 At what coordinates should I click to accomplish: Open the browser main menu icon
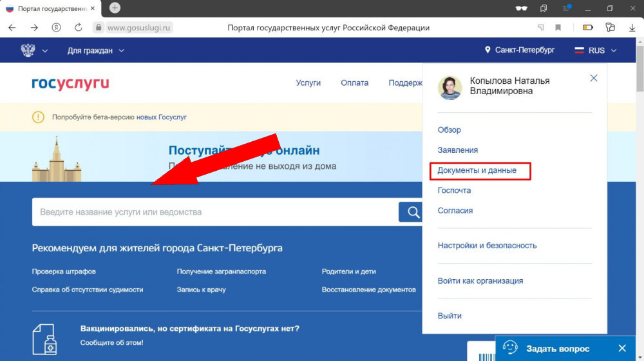tap(566, 8)
